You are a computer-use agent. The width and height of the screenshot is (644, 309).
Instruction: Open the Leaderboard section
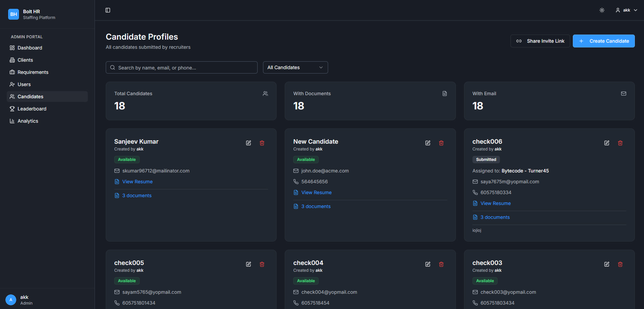click(32, 109)
